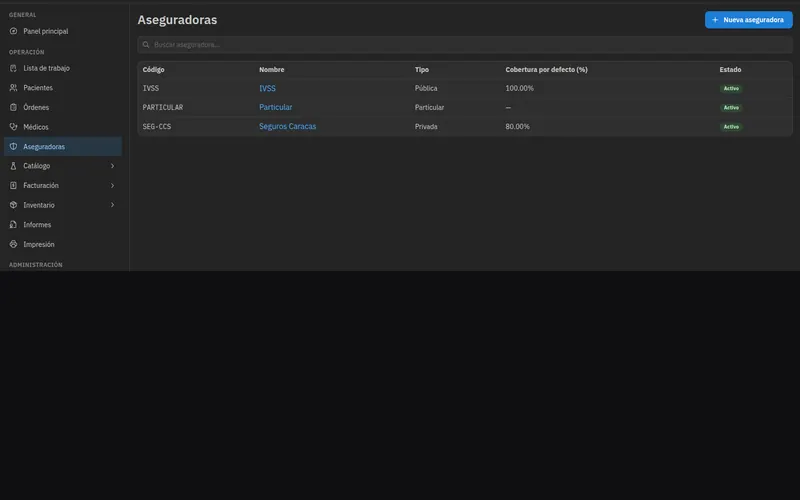The image size is (800, 500).
Task: Click the Pública type cell
Action: [426, 88]
